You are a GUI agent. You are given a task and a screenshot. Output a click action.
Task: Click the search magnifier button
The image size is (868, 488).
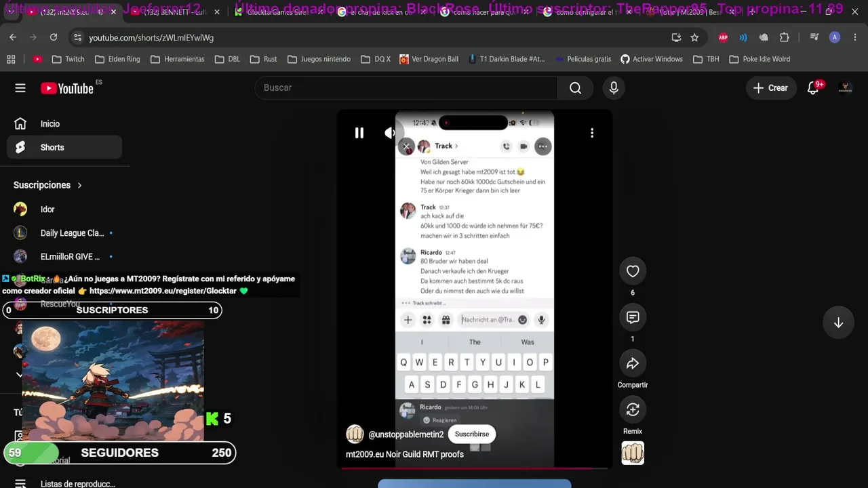click(x=575, y=88)
